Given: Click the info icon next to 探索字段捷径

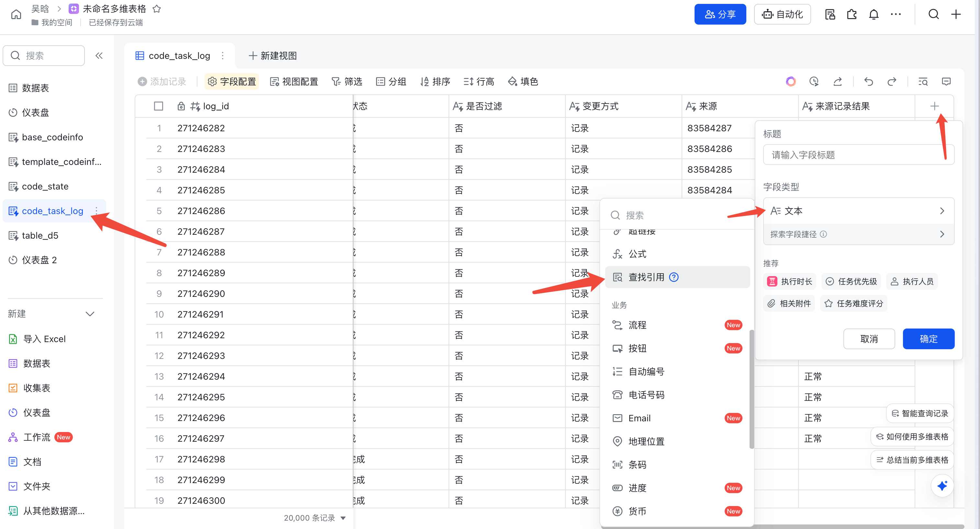Looking at the screenshot, I should [823, 234].
